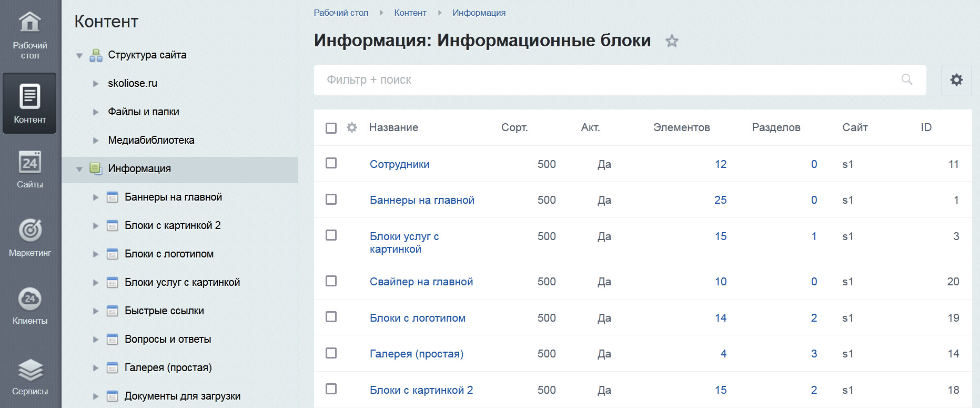The width and height of the screenshot is (980, 408).
Task: Select Вопросы и ответы in the tree
Action: coord(167,340)
